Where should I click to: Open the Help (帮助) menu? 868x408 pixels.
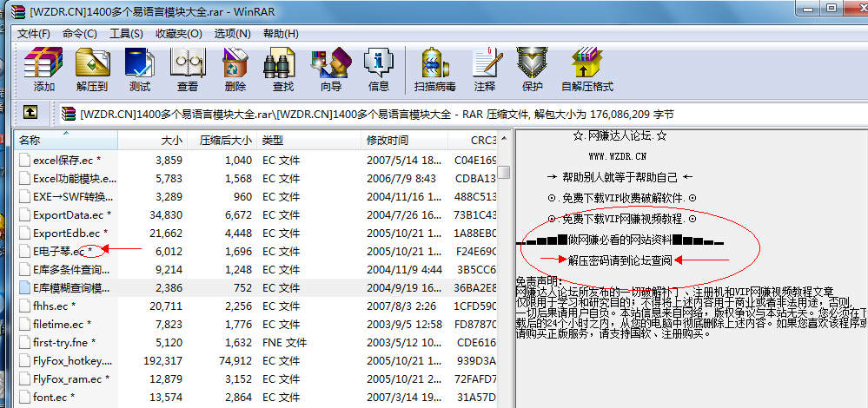pos(281,33)
